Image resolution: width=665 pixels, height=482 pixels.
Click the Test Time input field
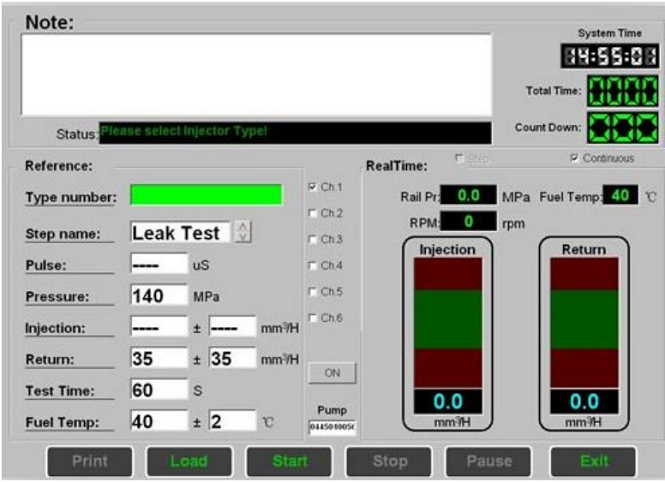click(x=158, y=390)
